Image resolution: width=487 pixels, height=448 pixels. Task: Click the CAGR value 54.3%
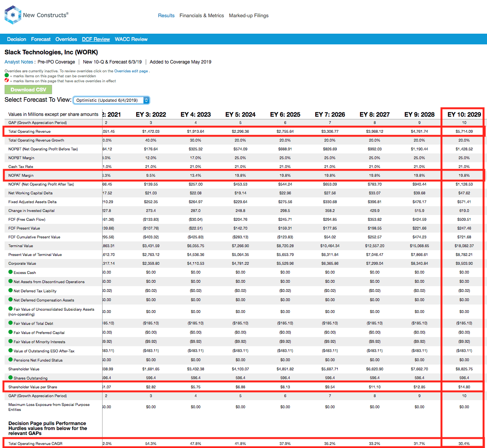point(151,444)
